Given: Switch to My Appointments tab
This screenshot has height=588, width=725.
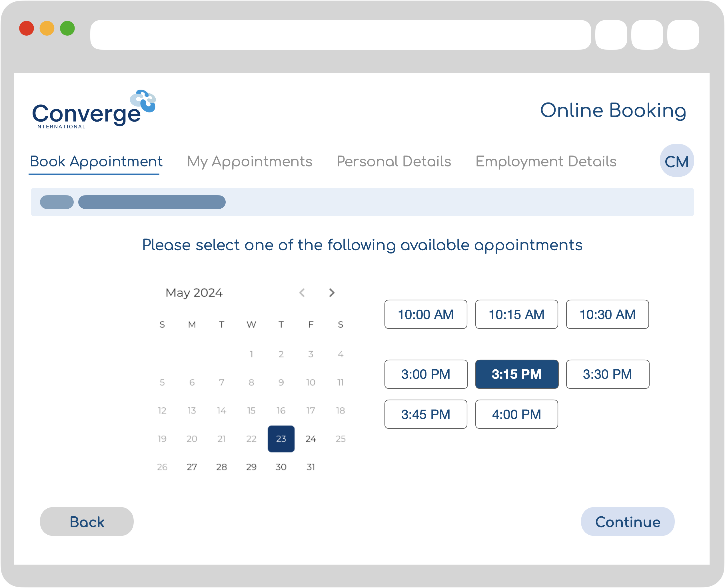Looking at the screenshot, I should (x=249, y=162).
